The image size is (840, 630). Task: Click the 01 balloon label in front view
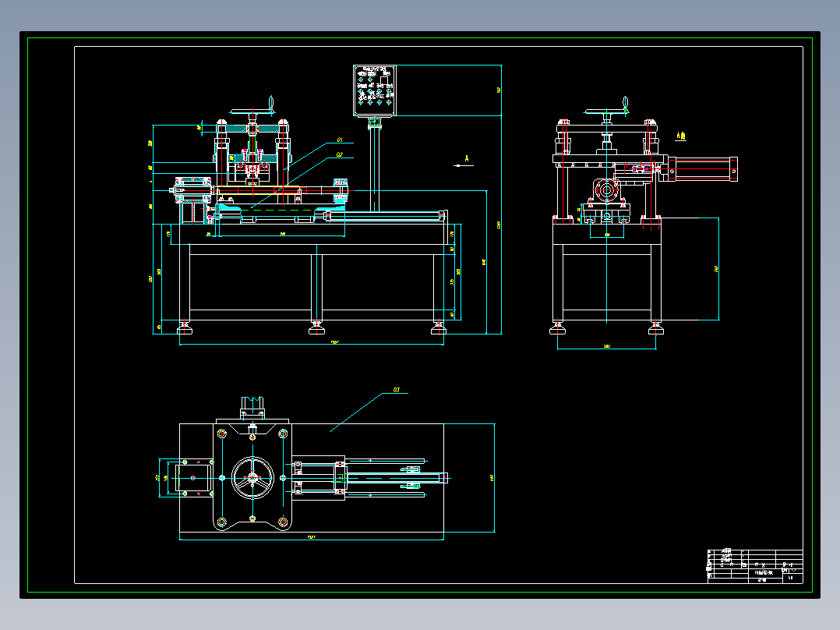point(340,140)
